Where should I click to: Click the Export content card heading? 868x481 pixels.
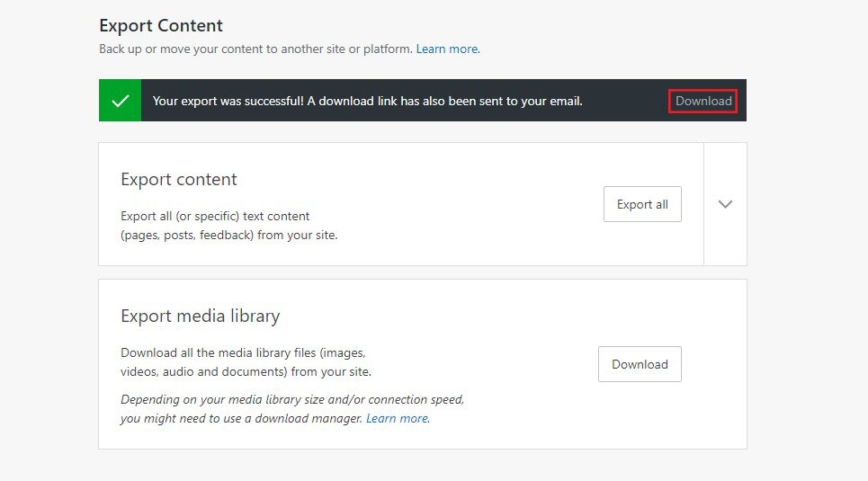pyautogui.click(x=179, y=180)
